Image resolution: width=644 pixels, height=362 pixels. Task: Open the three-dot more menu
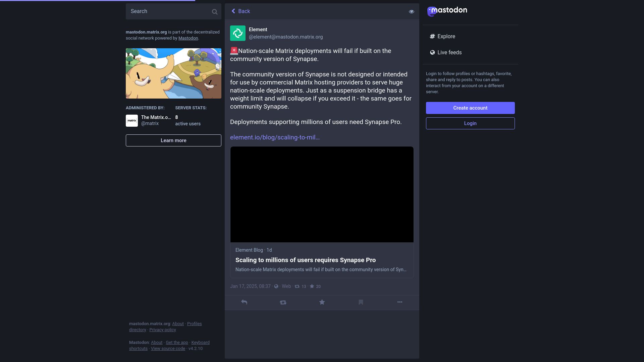pos(400,302)
